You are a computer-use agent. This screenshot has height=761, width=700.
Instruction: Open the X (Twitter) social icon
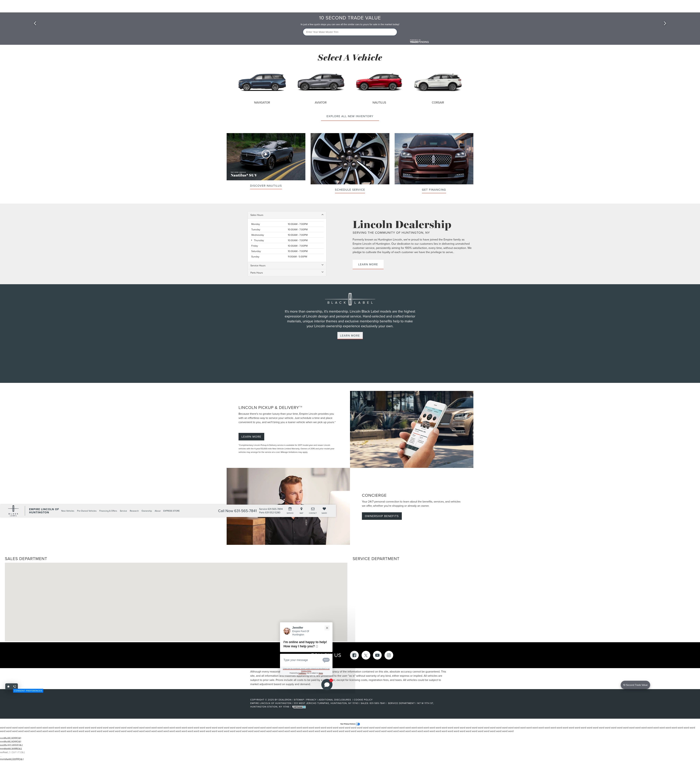(x=366, y=655)
